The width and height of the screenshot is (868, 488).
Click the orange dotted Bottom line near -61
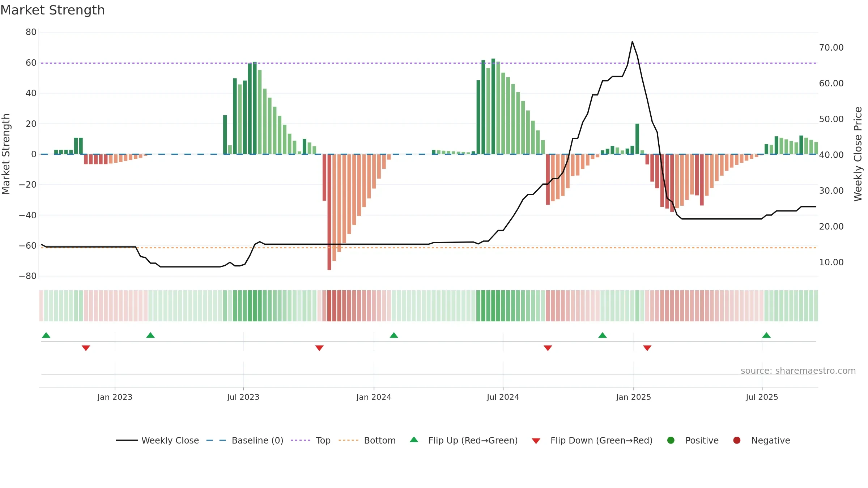pyautogui.click(x=429, y=248)
